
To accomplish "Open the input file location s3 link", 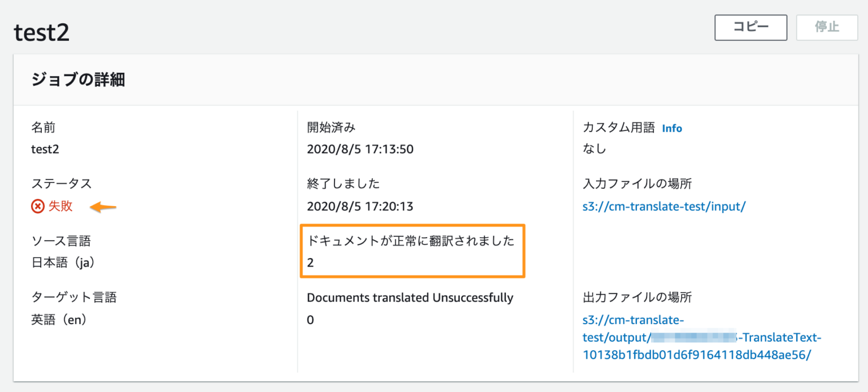I will [664, 206].
